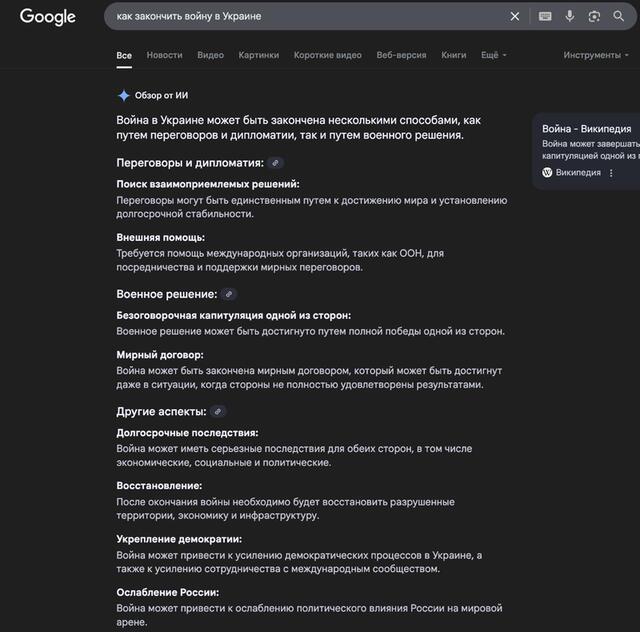The width and height of the screenshot is (640, 632).
Task: Clear the search query with the X icon
Action: tap(515, 16)
